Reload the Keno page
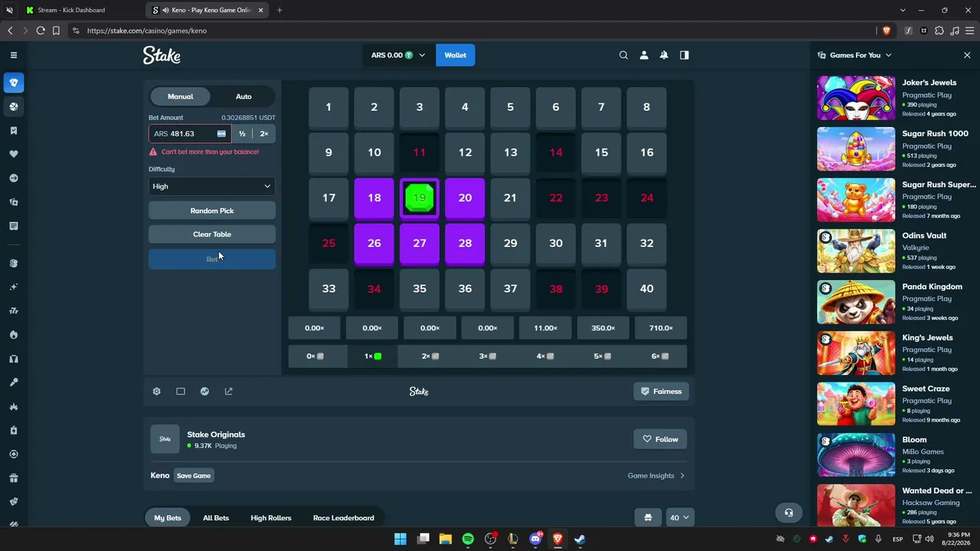 tap(41, 31)
